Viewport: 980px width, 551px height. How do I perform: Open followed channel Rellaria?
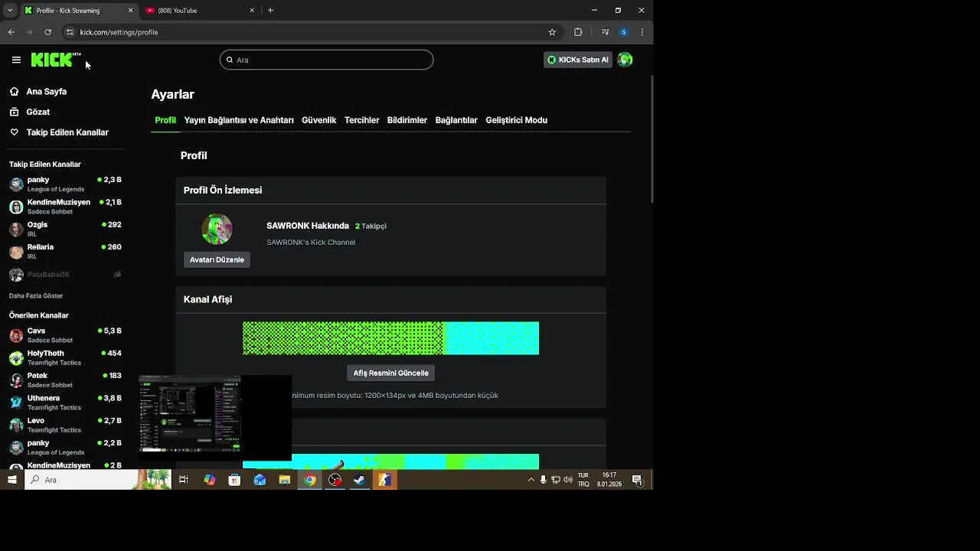coord(65,251)
